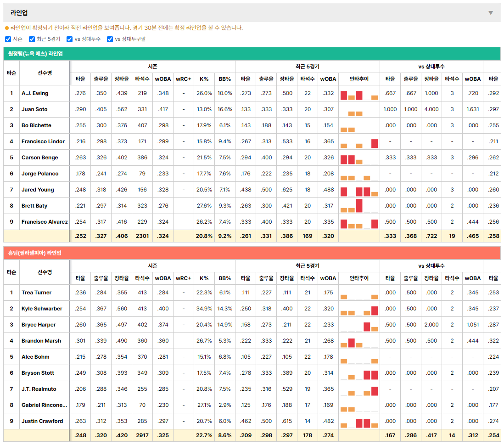Image resolution: width=504 pixels, height=445 pixels.
Task: Open Bryce Harper player link
Action: point(39,325)
